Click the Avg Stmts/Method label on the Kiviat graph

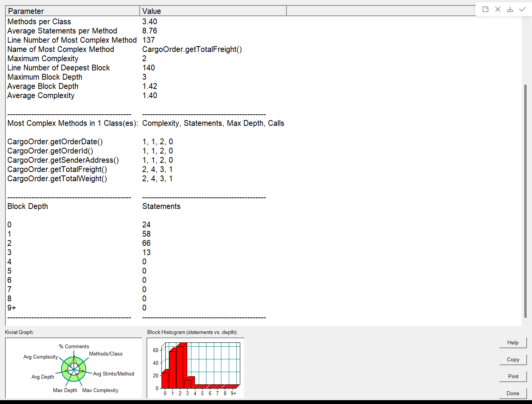click(113, 374)
